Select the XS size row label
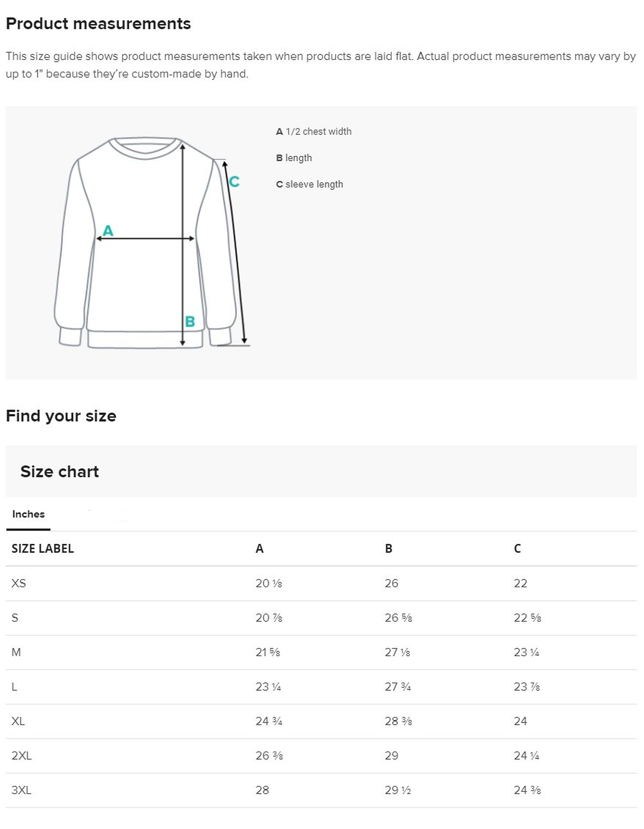The width and height of the screenshot is (644, 829). 19,583
